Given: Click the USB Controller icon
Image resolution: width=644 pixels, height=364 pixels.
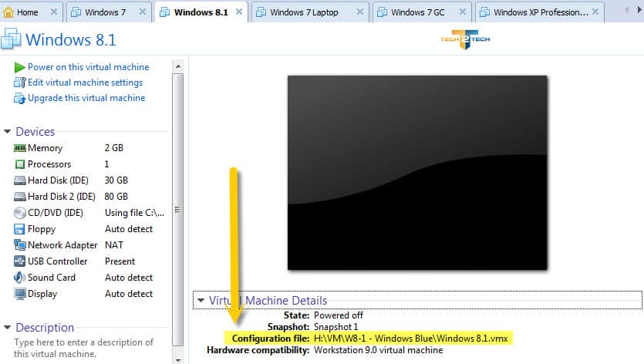Looking at the screenshot, I should (x=20, y=261).
